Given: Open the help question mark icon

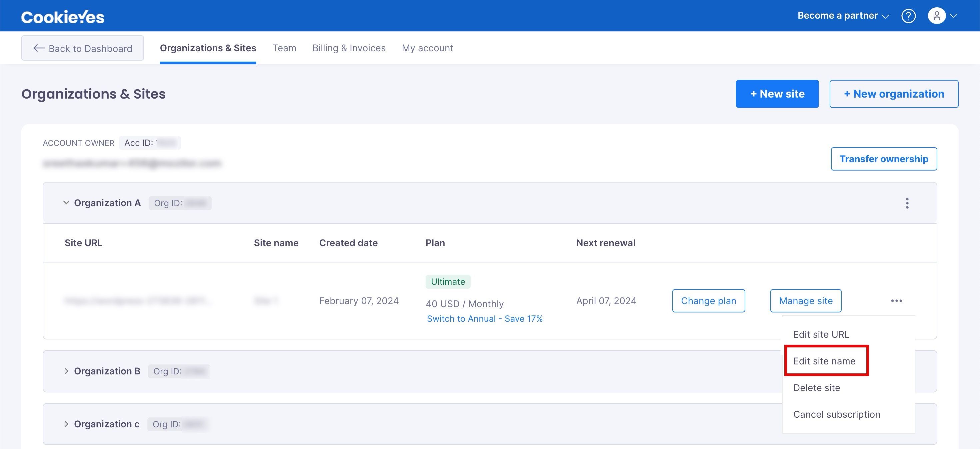Looking at the screenshot, I should (908, 16).
